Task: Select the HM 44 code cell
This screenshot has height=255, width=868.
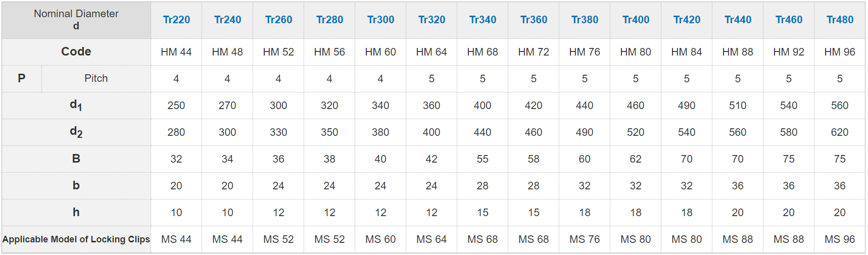Action: [176, 52]
